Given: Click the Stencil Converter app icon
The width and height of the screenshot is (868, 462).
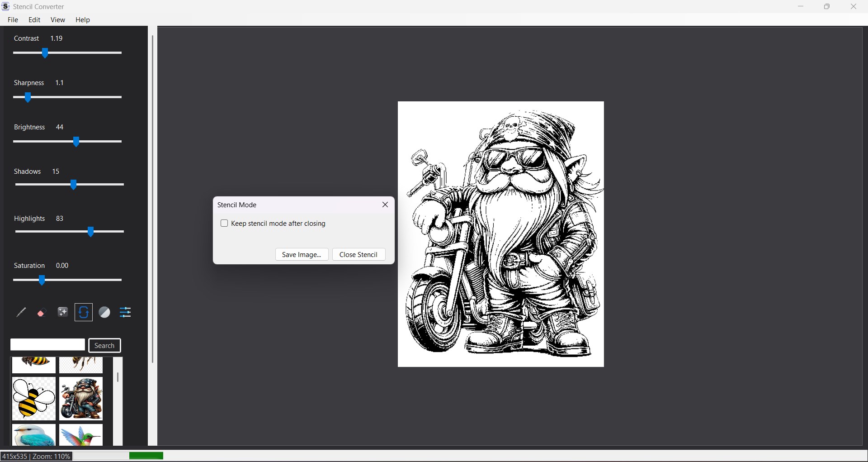Looking at the screenshot, I should point(6,6).
